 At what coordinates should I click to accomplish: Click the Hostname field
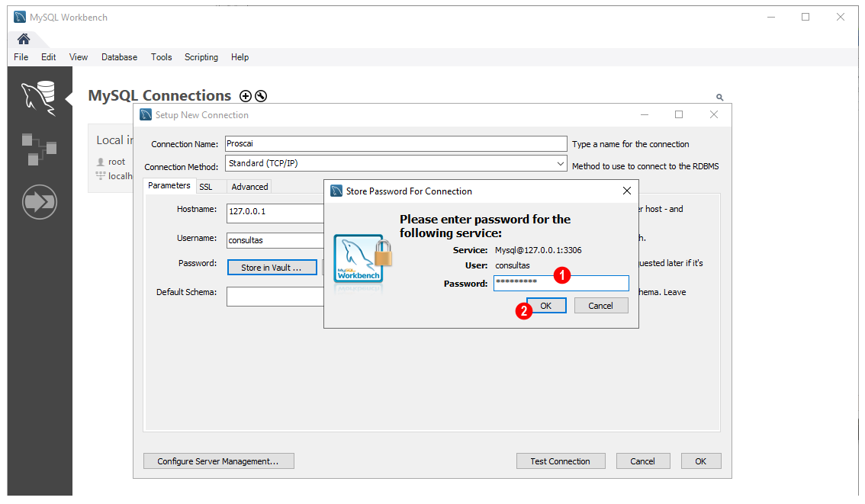[275, 213]
